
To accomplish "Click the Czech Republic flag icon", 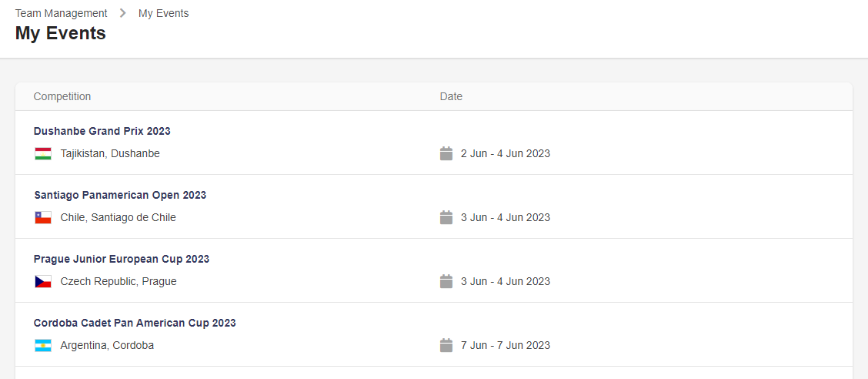I will [x=43, y=282].
